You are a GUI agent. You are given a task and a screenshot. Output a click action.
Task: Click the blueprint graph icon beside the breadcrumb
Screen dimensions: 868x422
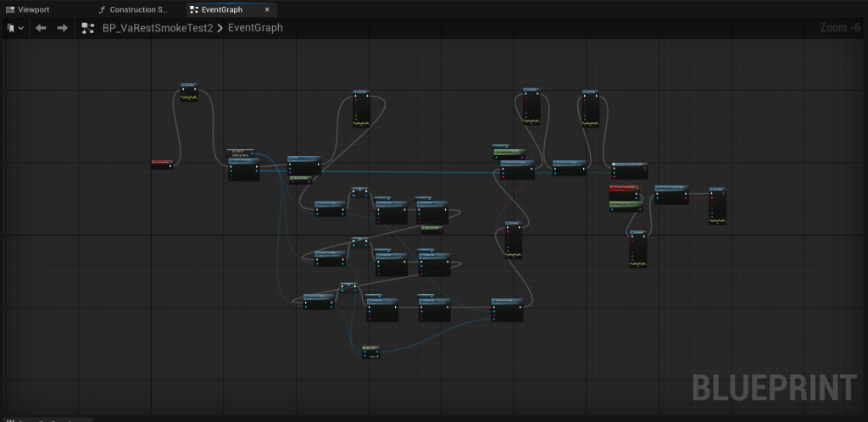[87, 28]
